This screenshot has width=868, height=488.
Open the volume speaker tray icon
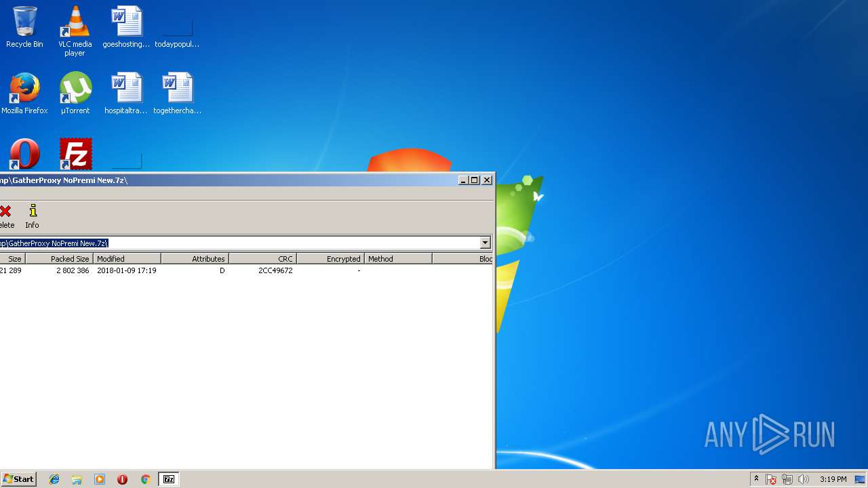[804, 479]
